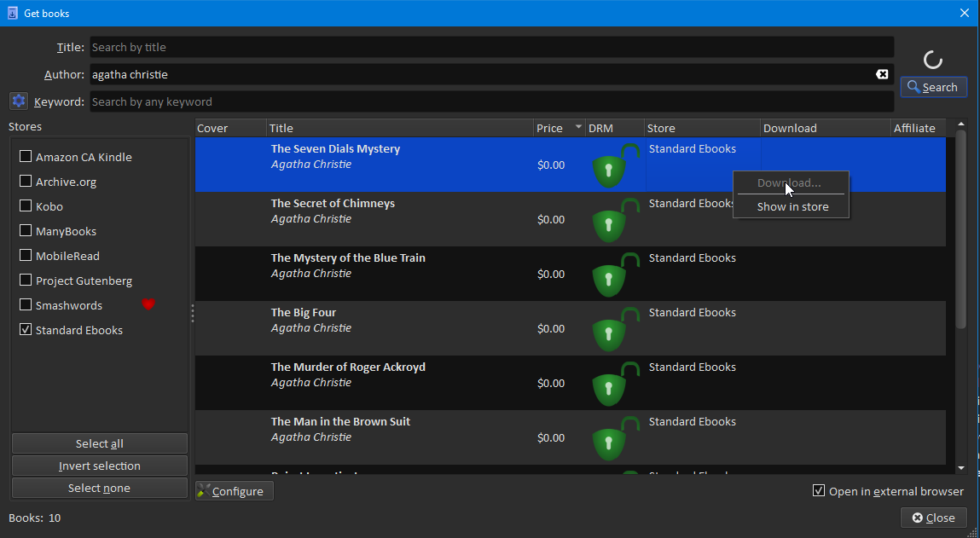Toggle Open in external browser checkbox
This screenshot has width=980, height=538.
(x=818, y=490)
